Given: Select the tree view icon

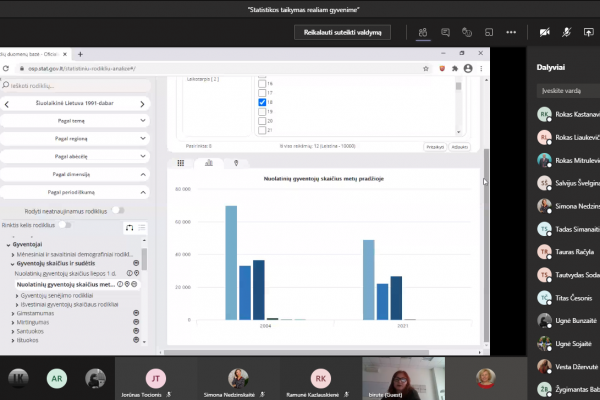Looking at the screenshot, I should pyautogui.click(x=130, y=228).
